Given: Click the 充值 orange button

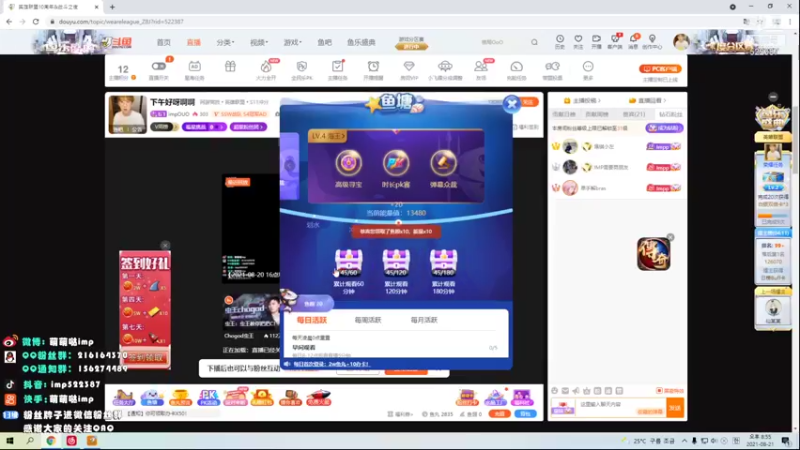Looking at the screenshot, I should 499,414.
